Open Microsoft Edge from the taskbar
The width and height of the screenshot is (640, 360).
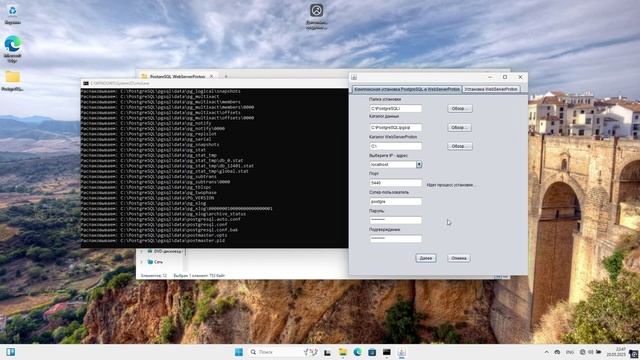point(358,352)
